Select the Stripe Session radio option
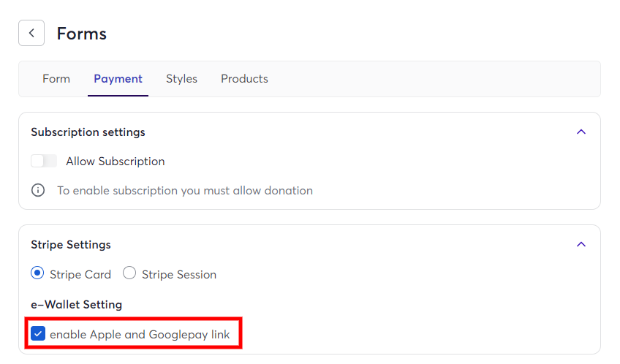Screen dimensions: 620x364 (129, 273)
